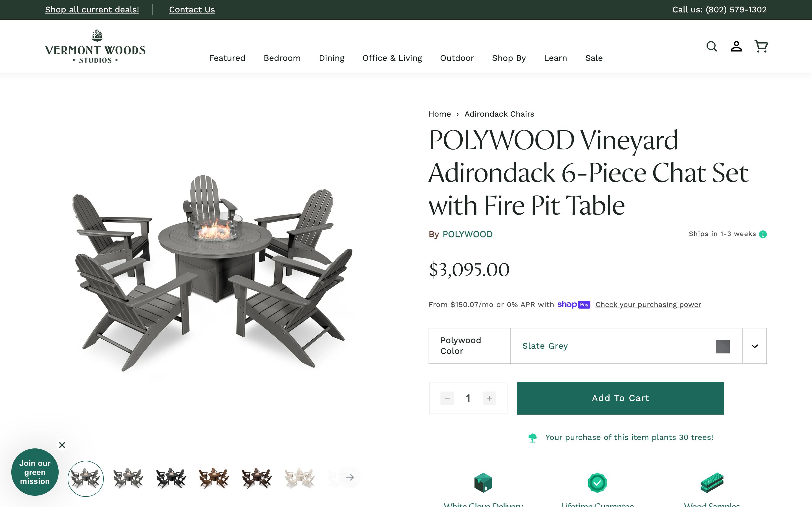
Task: Open the Outdoor menu
Action: click(x=457, y=58)
